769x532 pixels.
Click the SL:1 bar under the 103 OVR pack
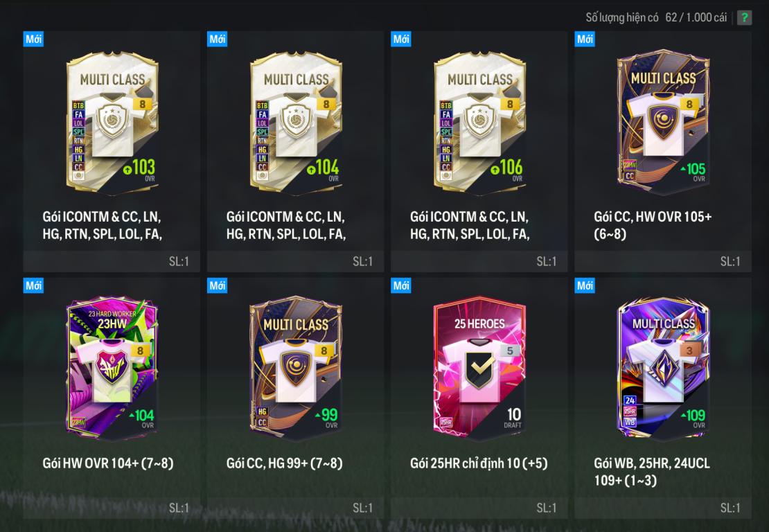point(112,261)
